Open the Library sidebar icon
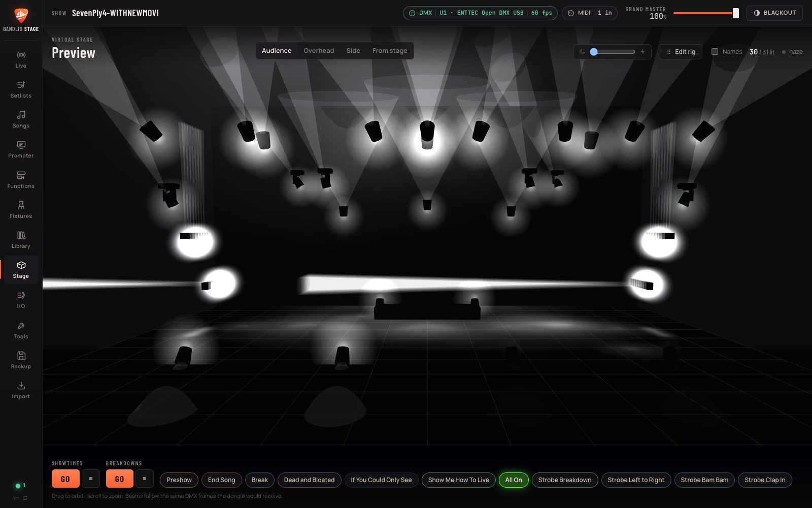The image size is (812, 508). pos(21,240)
